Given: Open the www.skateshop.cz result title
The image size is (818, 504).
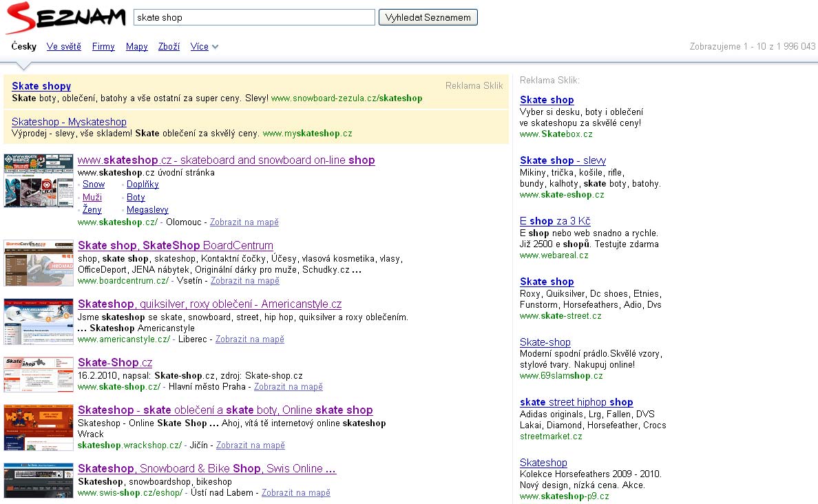Looking at the screenshot, I should pyautogui.click(x=226, y=160).
